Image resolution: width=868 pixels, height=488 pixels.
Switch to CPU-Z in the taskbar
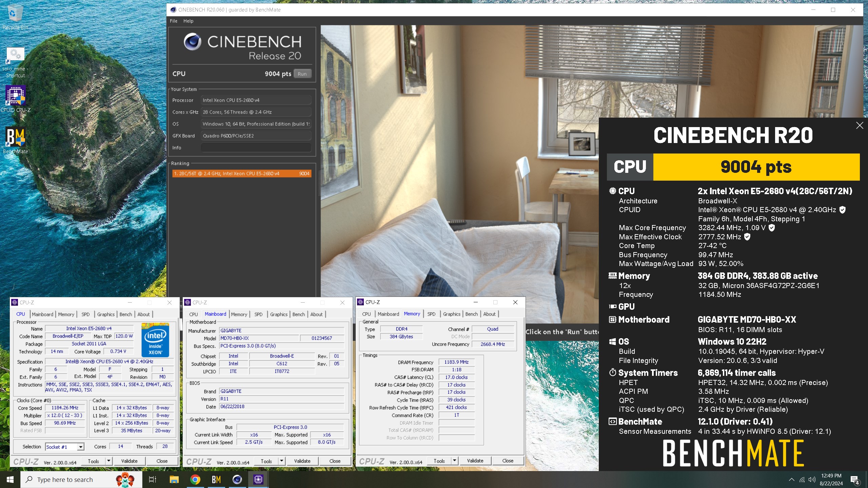click(x=258, y=480)
